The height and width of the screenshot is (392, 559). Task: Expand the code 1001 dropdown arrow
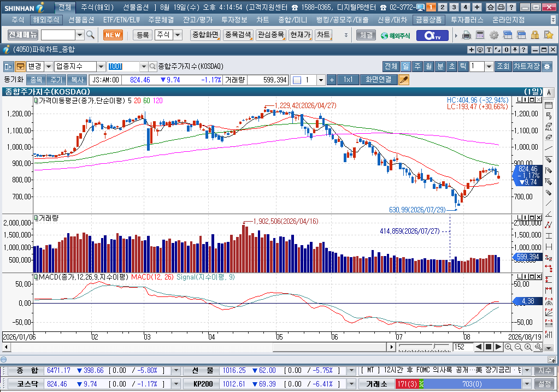click(x=144, y=67)
